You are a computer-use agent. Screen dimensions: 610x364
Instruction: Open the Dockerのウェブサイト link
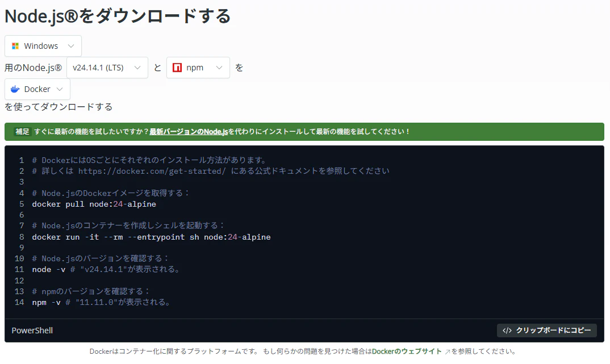pos(407,352)
